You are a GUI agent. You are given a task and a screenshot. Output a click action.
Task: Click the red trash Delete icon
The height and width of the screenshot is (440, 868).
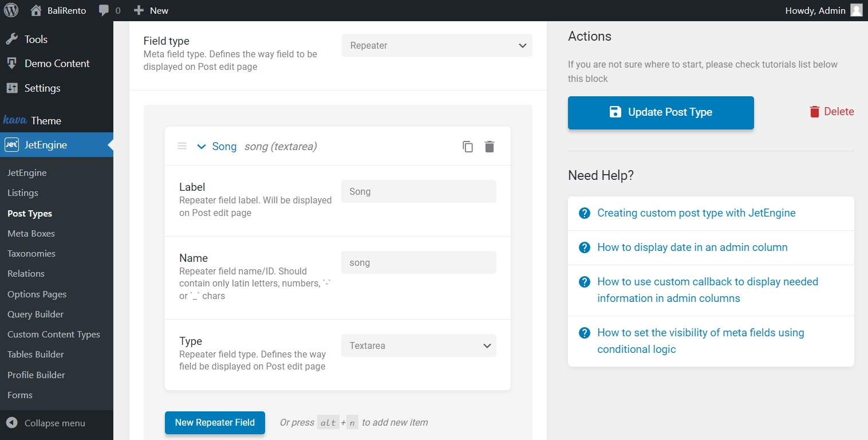coord(814,112)
